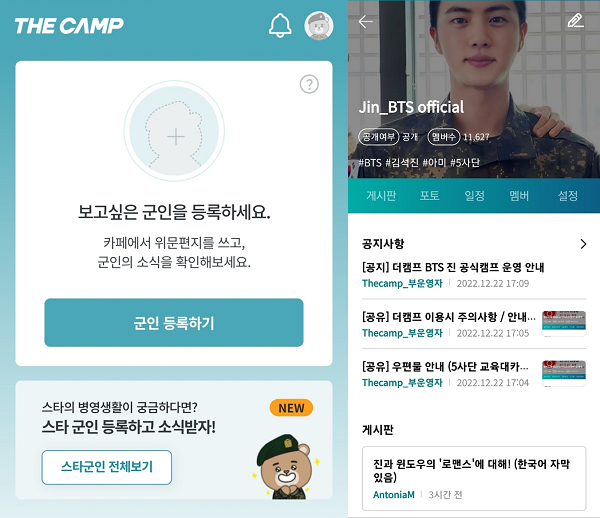
Task: Switch to the 포토 tab
Action: (429, 195)
